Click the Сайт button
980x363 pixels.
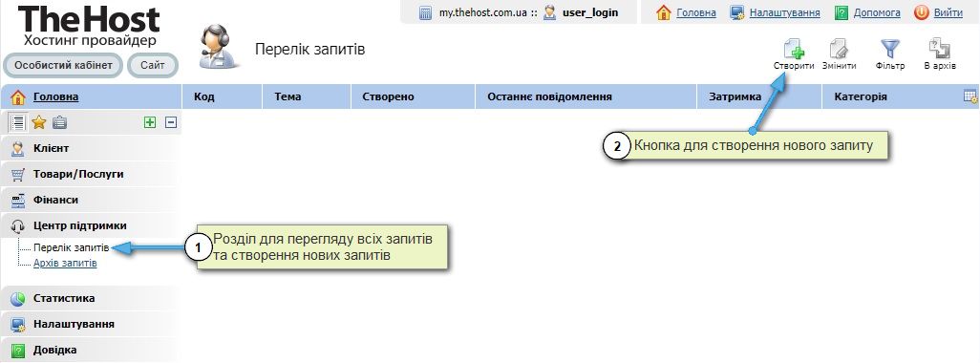[x=153, y=65]
